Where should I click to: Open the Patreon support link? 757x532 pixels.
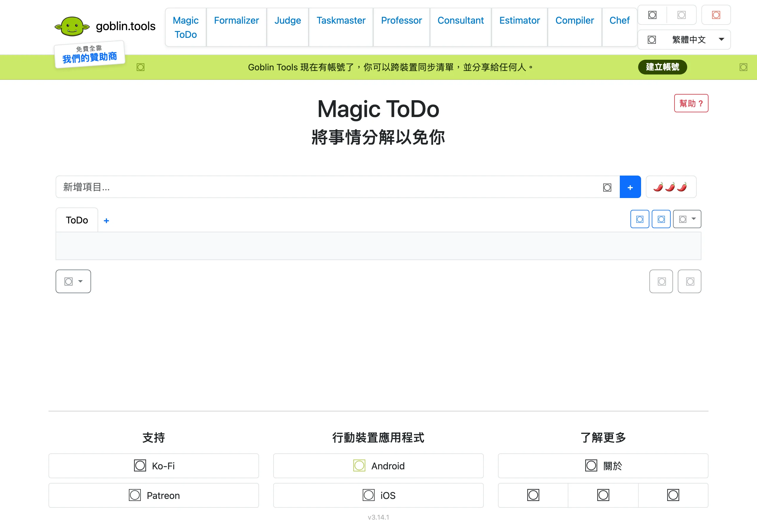(x=154, y=495)
